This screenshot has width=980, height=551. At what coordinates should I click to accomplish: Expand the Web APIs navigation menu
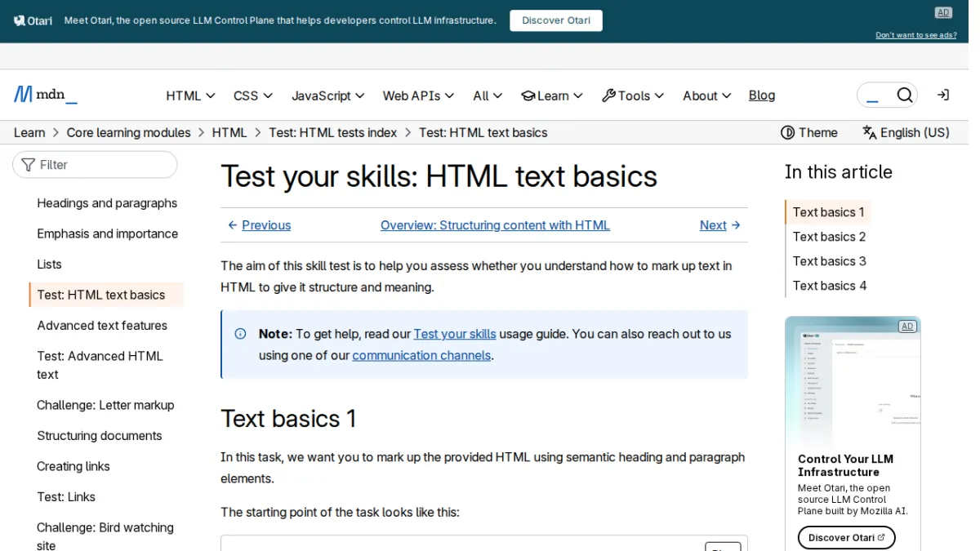click(419, 96)
